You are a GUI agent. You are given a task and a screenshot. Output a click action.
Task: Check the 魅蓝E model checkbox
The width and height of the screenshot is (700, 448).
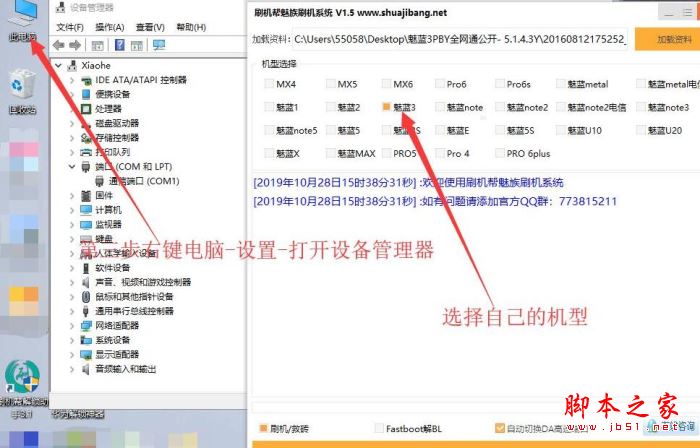[x=440, y=130]
